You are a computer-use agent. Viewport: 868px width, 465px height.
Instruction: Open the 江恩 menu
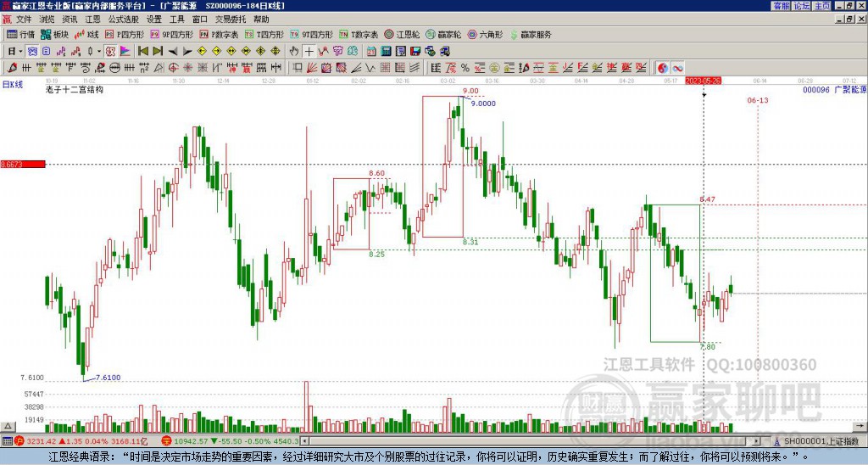coord(92,20)
